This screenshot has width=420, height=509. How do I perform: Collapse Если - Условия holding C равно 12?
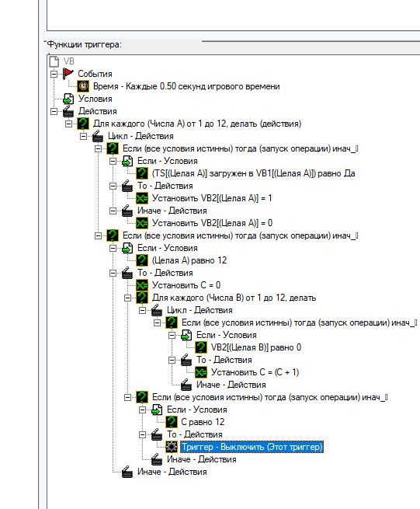(142, 410)
